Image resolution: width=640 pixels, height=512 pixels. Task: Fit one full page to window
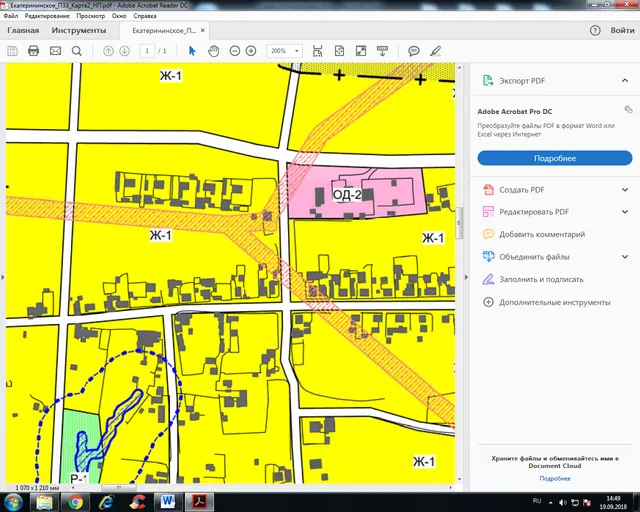(x=339, y=51)
